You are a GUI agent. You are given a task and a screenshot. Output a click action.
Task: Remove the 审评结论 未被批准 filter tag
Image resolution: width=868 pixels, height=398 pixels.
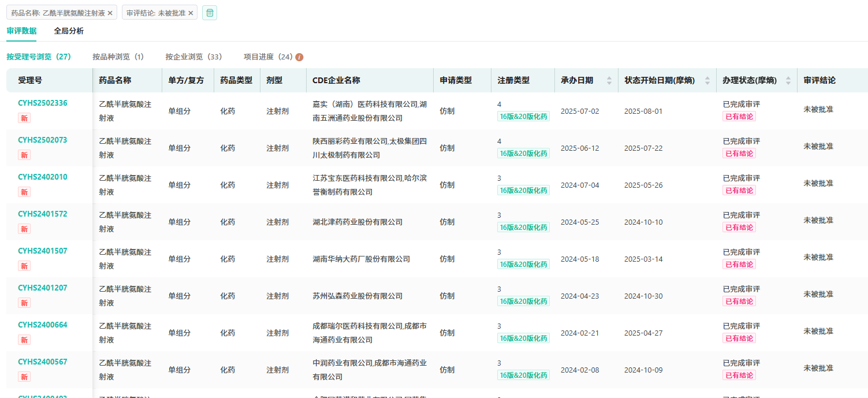(191, 13)
